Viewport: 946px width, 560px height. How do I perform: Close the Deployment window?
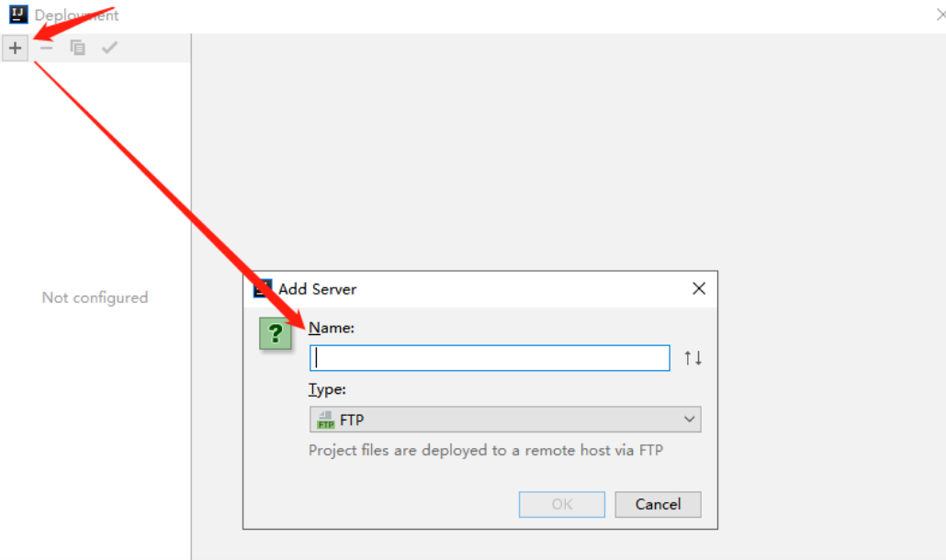click(x=940, y=15)
